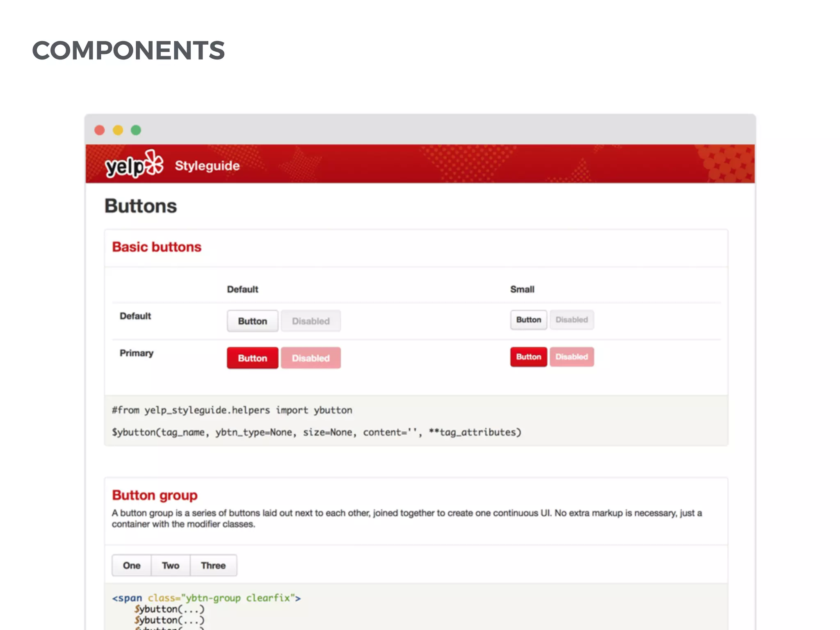Select Two in the button group
The image size is (840, 630).
171,565
